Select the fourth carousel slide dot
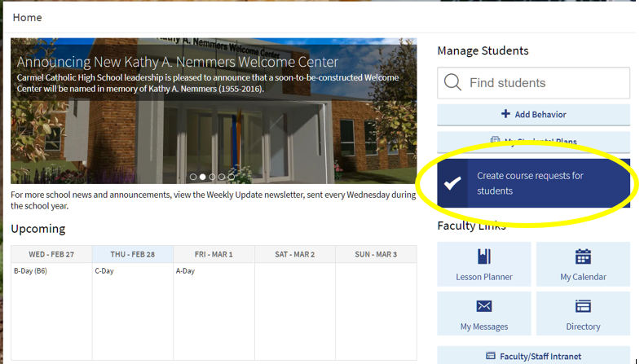 [222, 177]
